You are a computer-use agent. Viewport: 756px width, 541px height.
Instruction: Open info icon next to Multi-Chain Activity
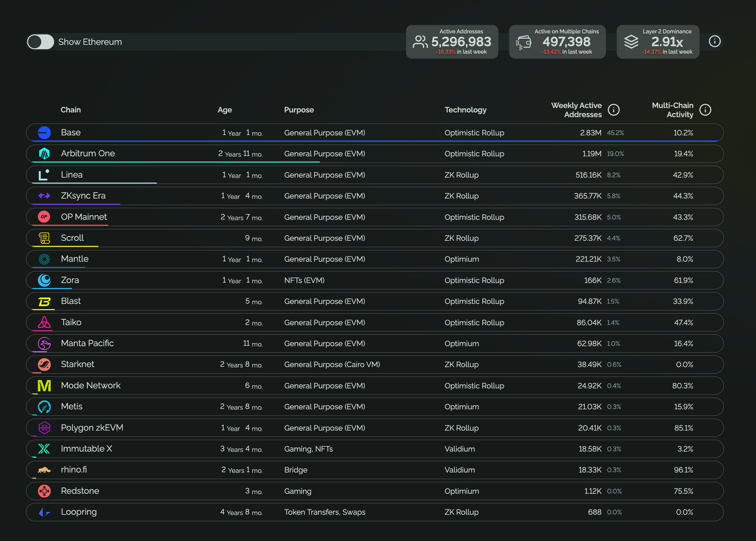[705, 110]
